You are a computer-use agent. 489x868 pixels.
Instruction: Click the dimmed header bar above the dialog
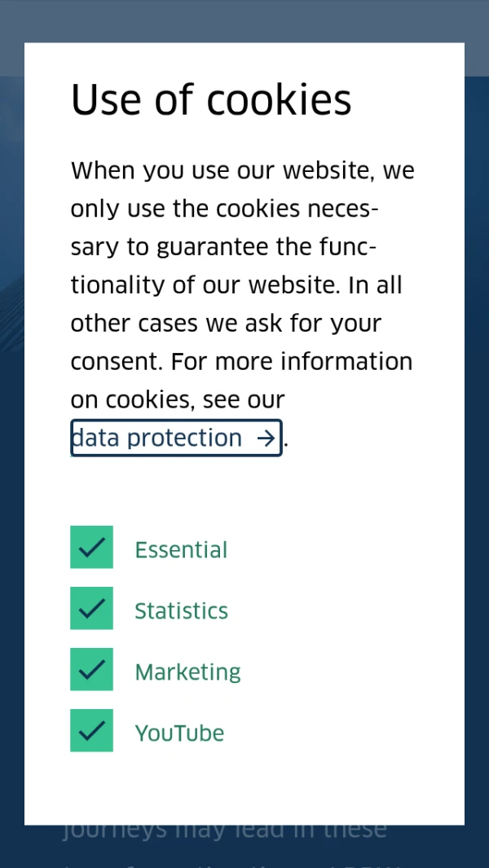pos(244,20)
